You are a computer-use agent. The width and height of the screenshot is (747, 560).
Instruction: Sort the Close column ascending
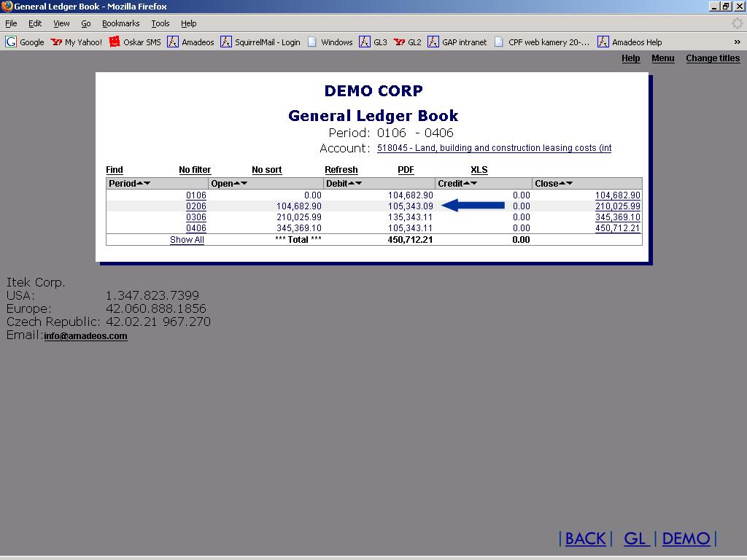tap(562, 183)
